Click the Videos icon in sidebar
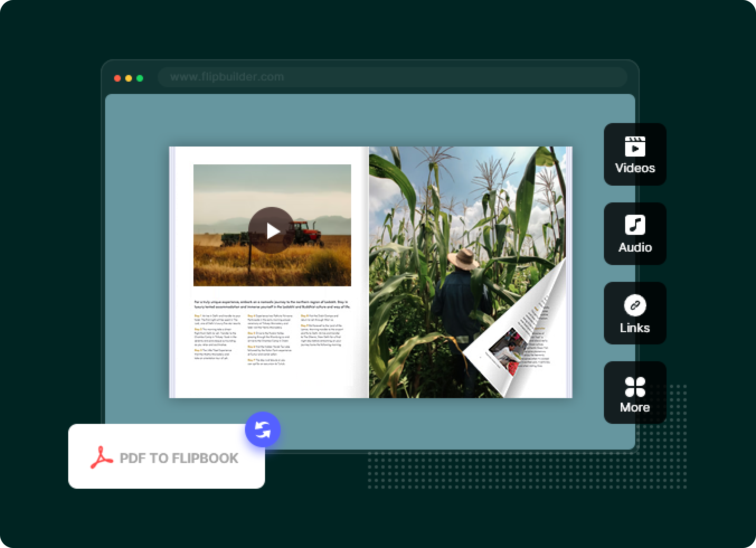This screenshot has width=756, height=548. [x=635, y=154]
